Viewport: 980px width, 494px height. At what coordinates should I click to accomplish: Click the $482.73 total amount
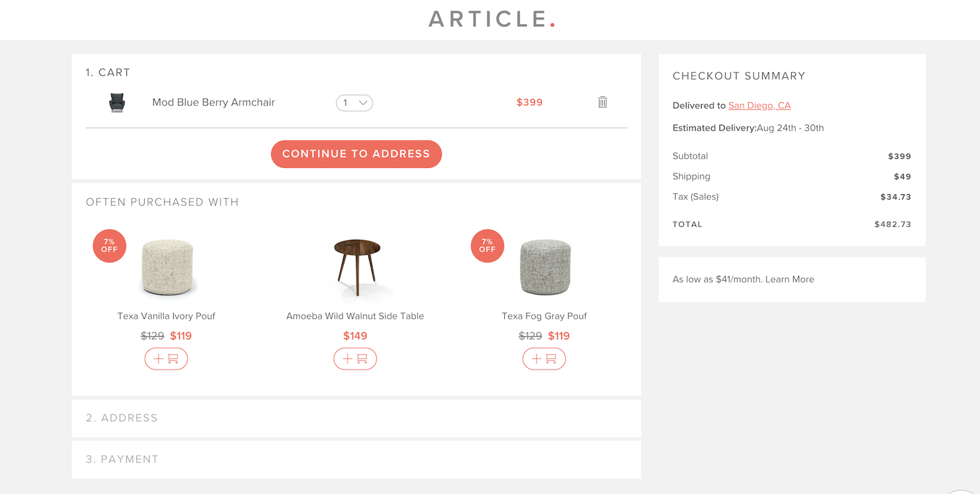tap(893, 224)
